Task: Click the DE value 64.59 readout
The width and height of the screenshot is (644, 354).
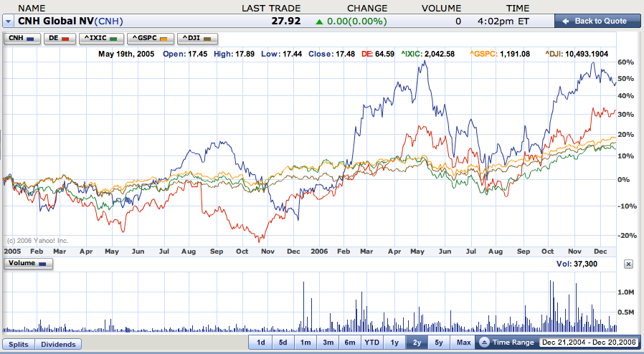Action: [x=378, y=54]
